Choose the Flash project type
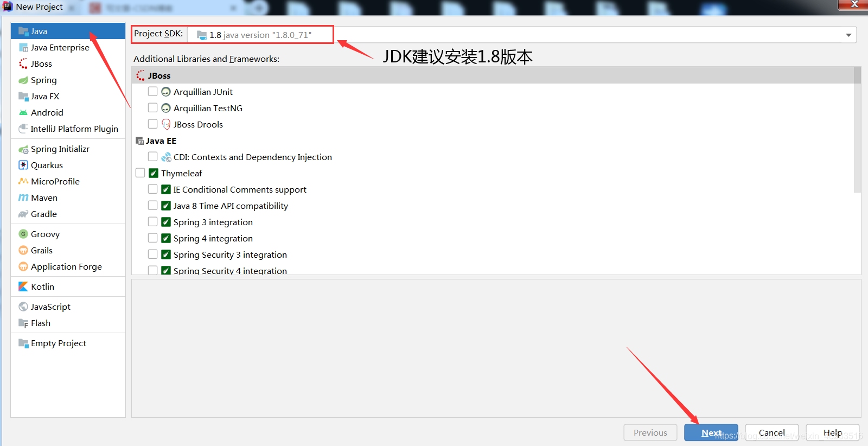This screenshot has width=868, height=446. pos(68,323)
